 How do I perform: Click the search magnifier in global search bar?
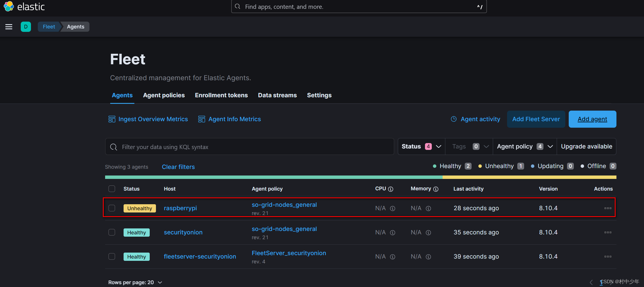pos(237,7)
